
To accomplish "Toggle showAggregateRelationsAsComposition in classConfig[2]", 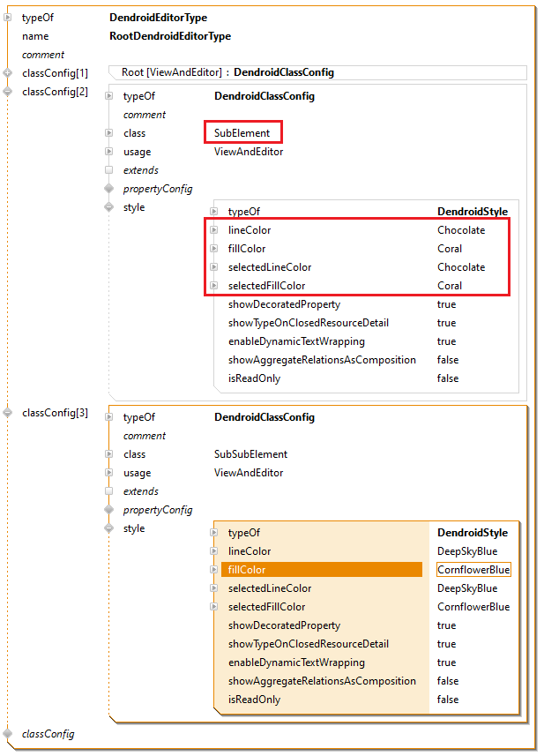I will 447,360.
